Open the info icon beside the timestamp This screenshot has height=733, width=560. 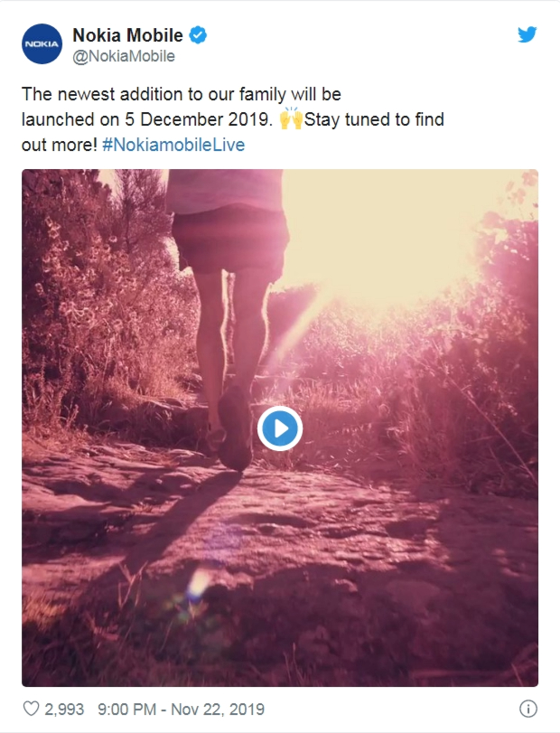point(528,710)
